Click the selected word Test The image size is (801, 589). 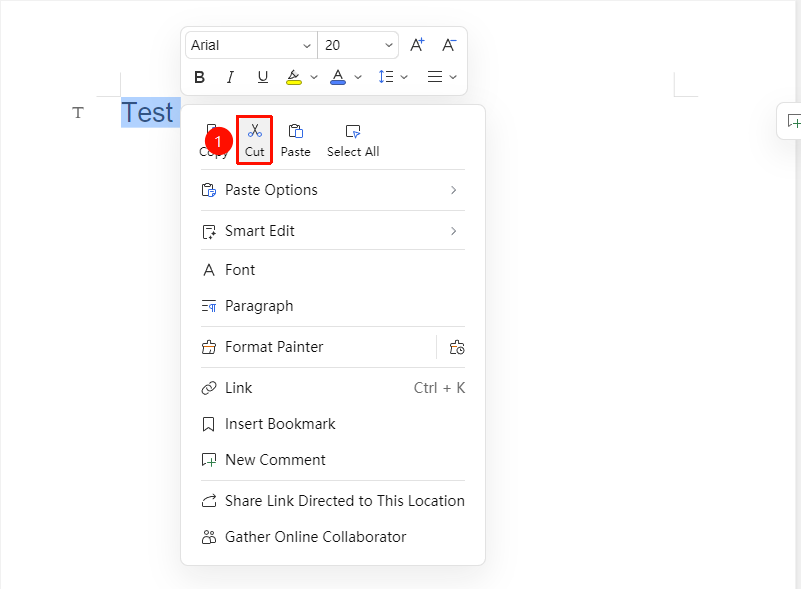pyautogui.click(x=148, y=112)
